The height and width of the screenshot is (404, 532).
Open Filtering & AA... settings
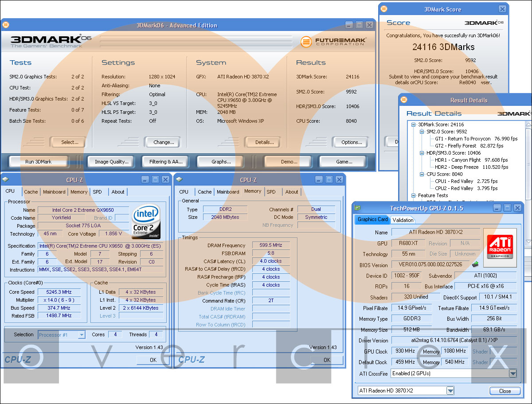pyautogui.click(x=166, y=162)
